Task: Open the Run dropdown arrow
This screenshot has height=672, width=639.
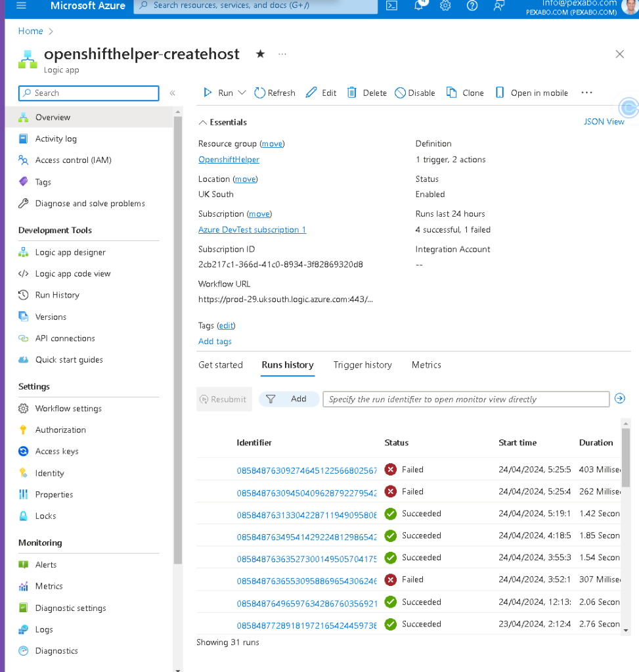Action: [x=242, y=93]
